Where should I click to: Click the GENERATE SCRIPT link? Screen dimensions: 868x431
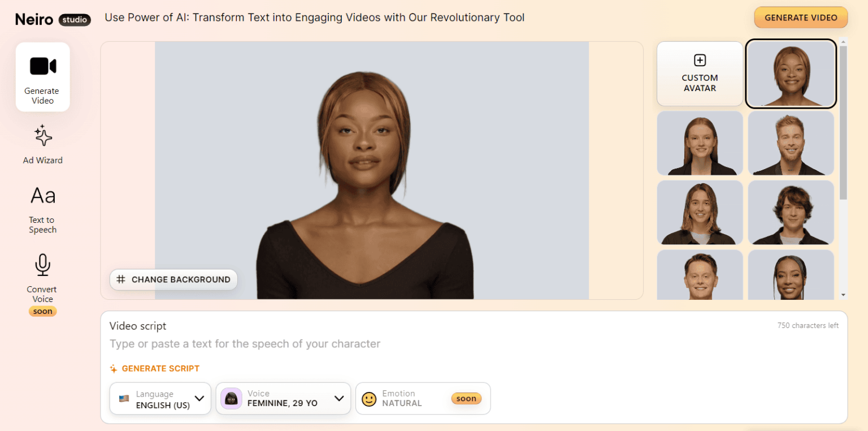[x=160, y=368]
